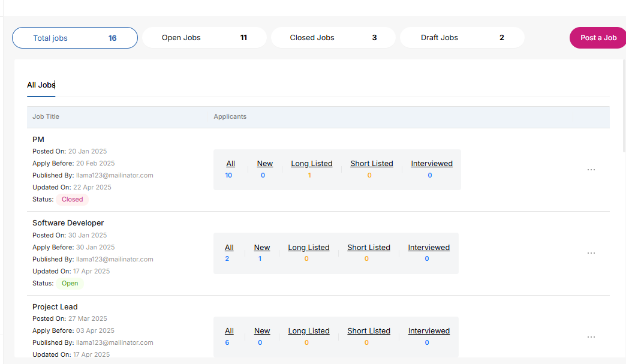This screenshot has width=626, height=364.
Task: Click the Post a Job button
Action: (598, 38)
